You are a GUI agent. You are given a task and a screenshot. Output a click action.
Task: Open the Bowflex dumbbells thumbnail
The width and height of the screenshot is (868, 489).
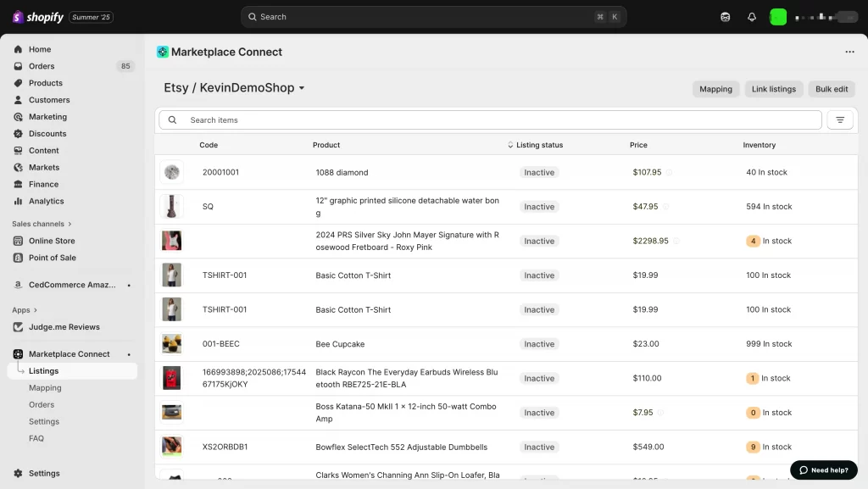point(171,446)
